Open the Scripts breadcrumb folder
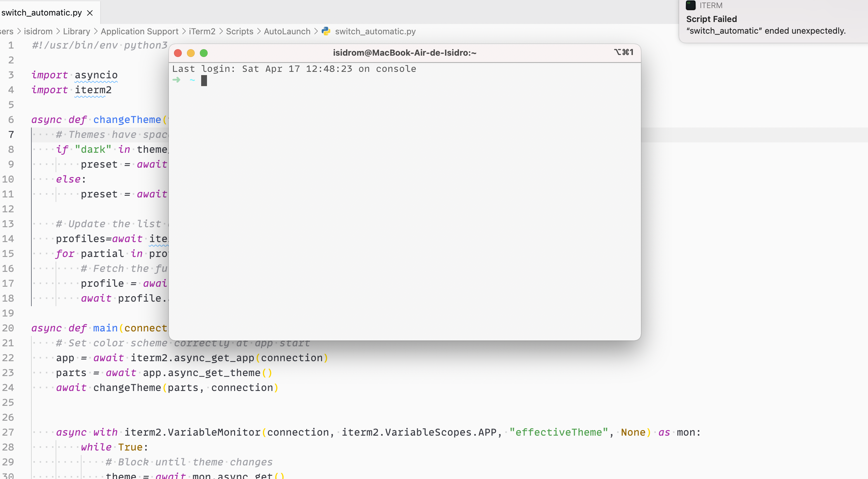The image size is (868, 479). click(x=240, y=31)
